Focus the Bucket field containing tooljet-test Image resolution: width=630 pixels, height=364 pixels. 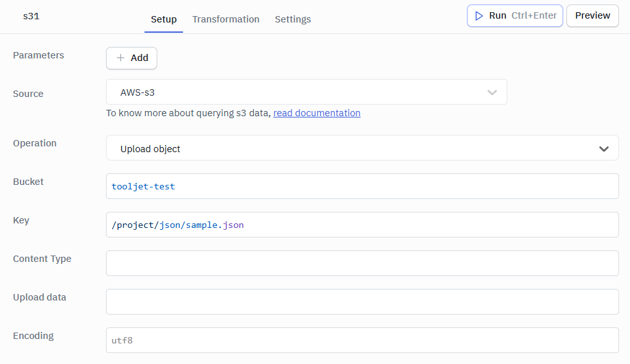pos(362,186)
